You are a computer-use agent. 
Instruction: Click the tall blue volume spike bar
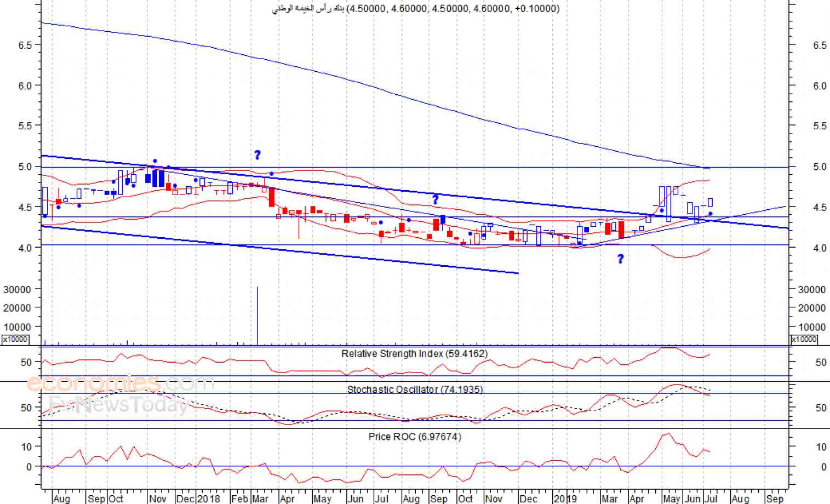click(257, 316)
